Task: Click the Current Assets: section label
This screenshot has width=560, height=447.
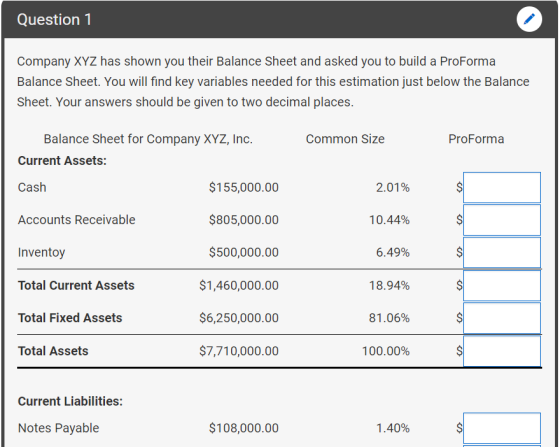Action: click(x=62, y=161)
